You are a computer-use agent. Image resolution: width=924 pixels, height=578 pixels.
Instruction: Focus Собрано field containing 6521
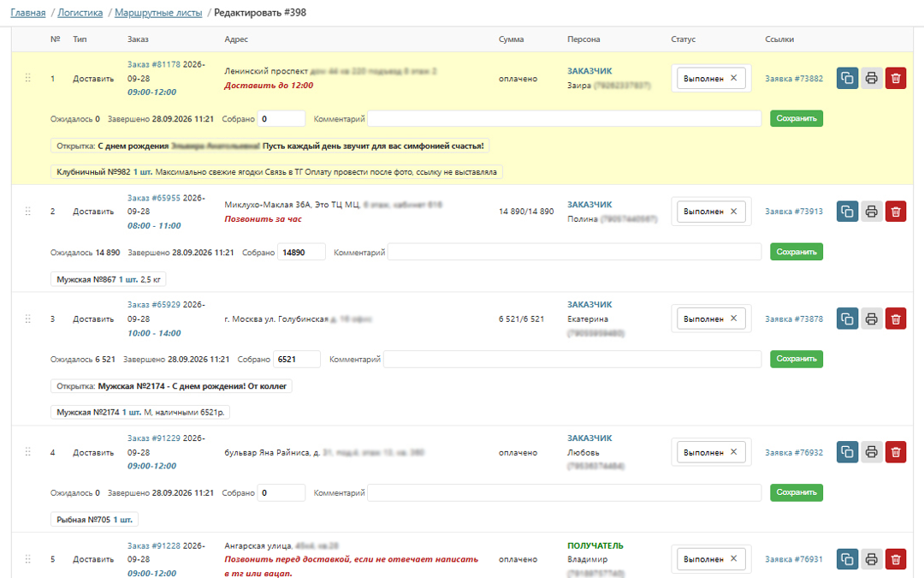(x=296, y=359)
